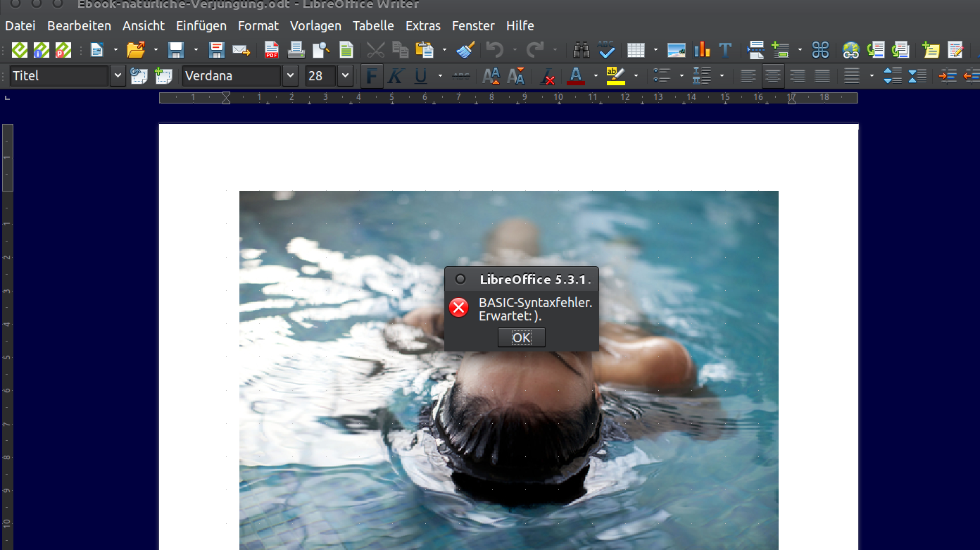The image size is (980, 550).
Task: Click the Open folder icon
Action: tap(135, 50)
